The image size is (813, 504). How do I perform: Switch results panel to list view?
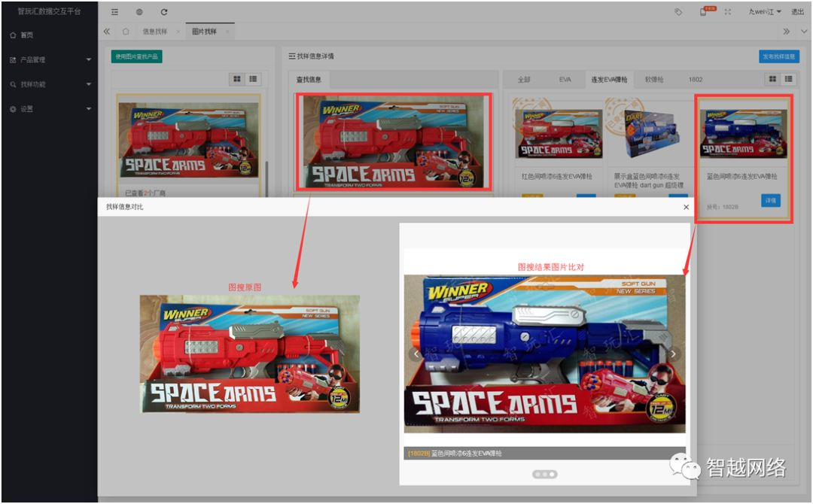click(x=789, y=79)
